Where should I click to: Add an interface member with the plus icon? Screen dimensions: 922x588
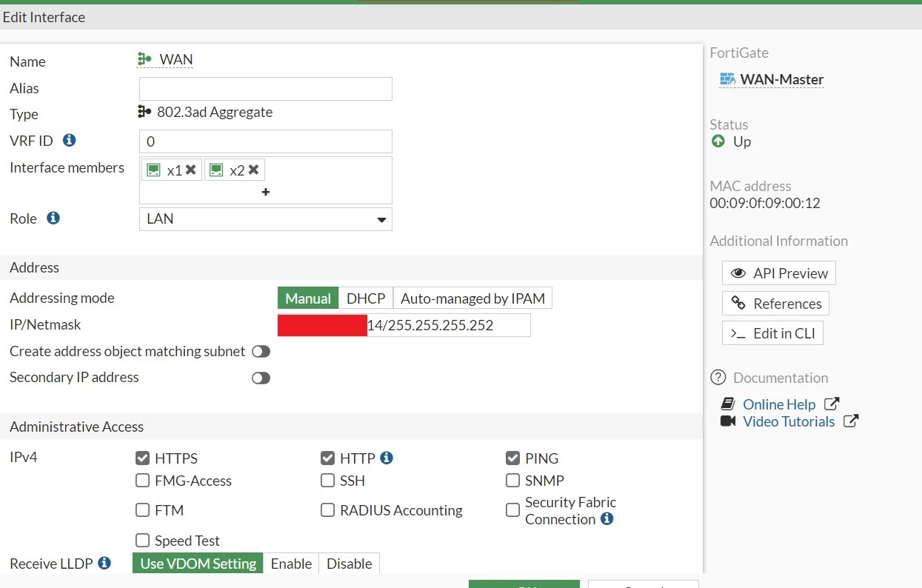266,192
